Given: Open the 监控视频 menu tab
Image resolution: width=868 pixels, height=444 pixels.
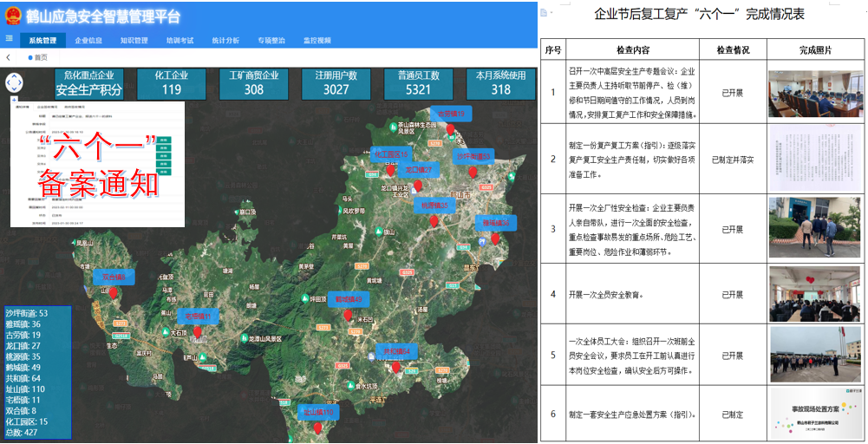Looking at the screenshot, I should click(x=317, y=40).
